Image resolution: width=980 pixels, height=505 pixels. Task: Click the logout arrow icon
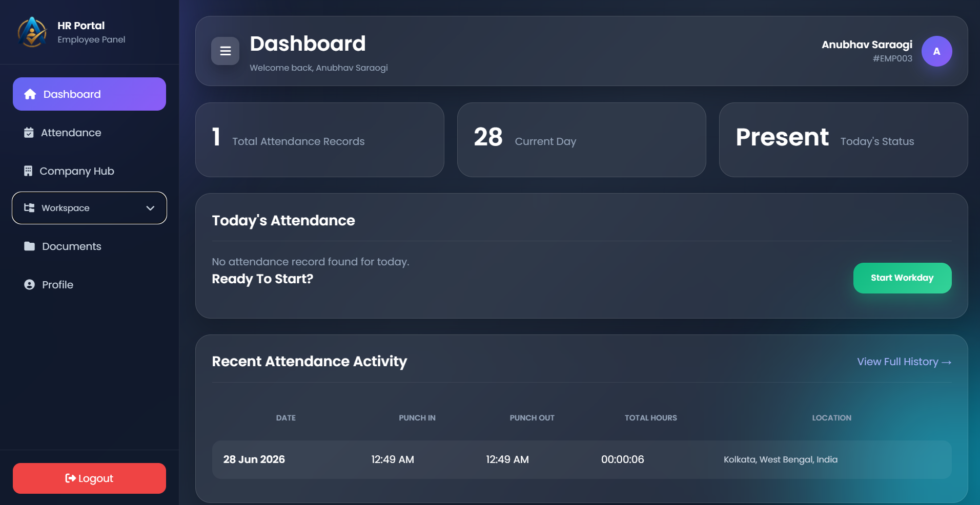70,478
